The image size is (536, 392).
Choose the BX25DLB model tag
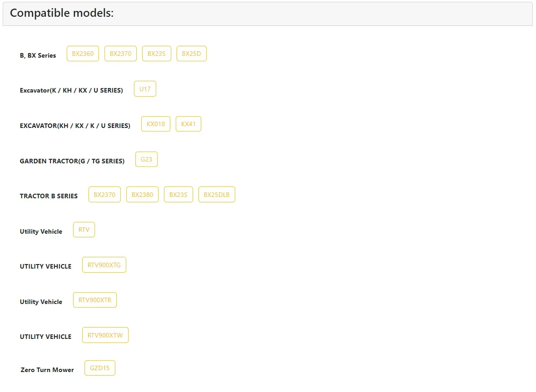[x=217, y=195]
